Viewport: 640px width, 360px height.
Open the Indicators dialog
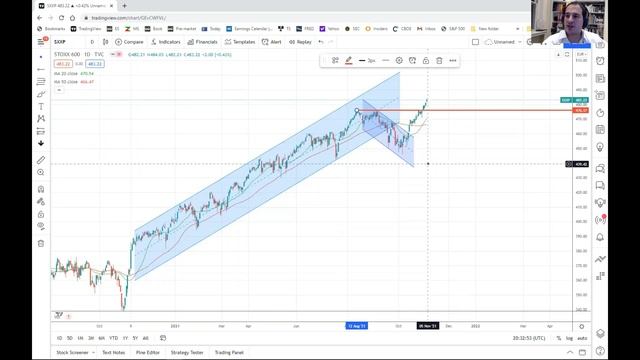click(165, 42)
